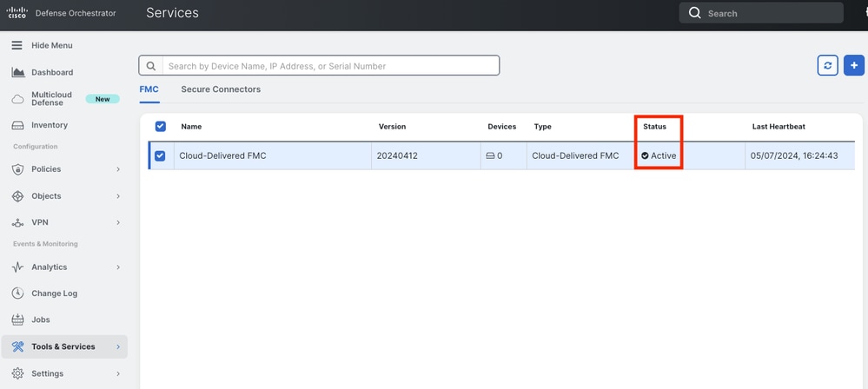Sort by the Name column header
Image resolution: width=868 pixels, height=389 pixels.
pyautogui.click(x=191, y=127)
